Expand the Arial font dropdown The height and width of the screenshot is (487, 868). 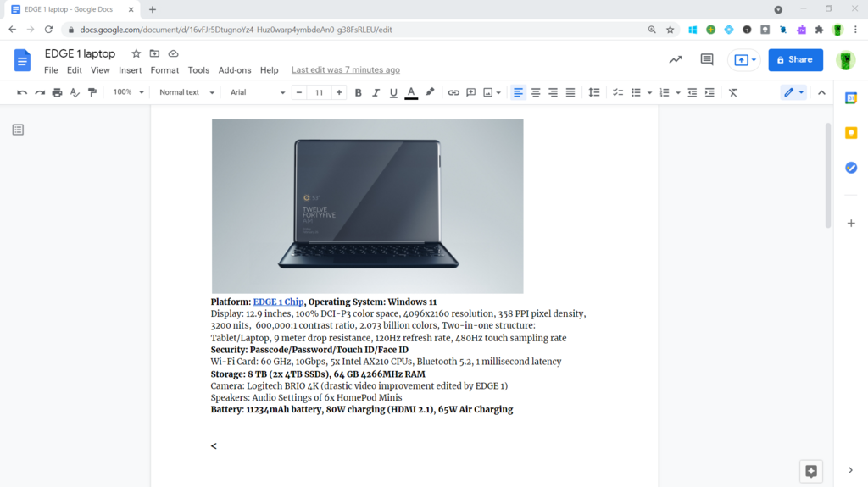tap(258, 92)
